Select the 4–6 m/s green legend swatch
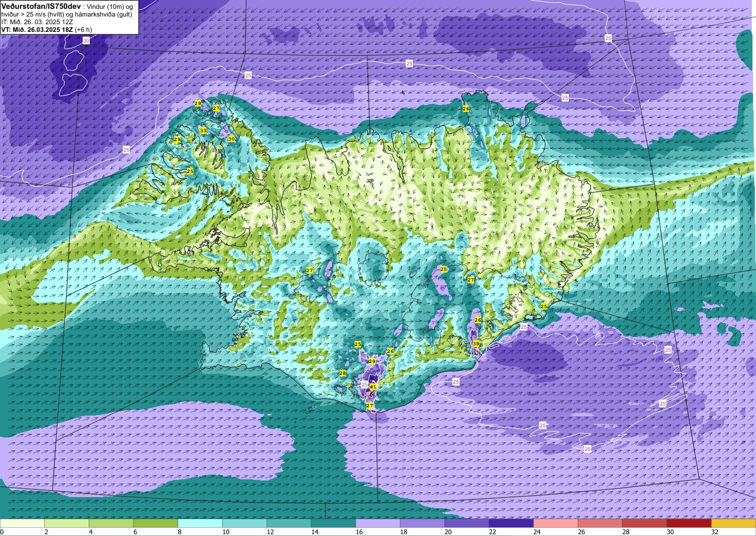This screenshot has width=756, height=536. 111,523
